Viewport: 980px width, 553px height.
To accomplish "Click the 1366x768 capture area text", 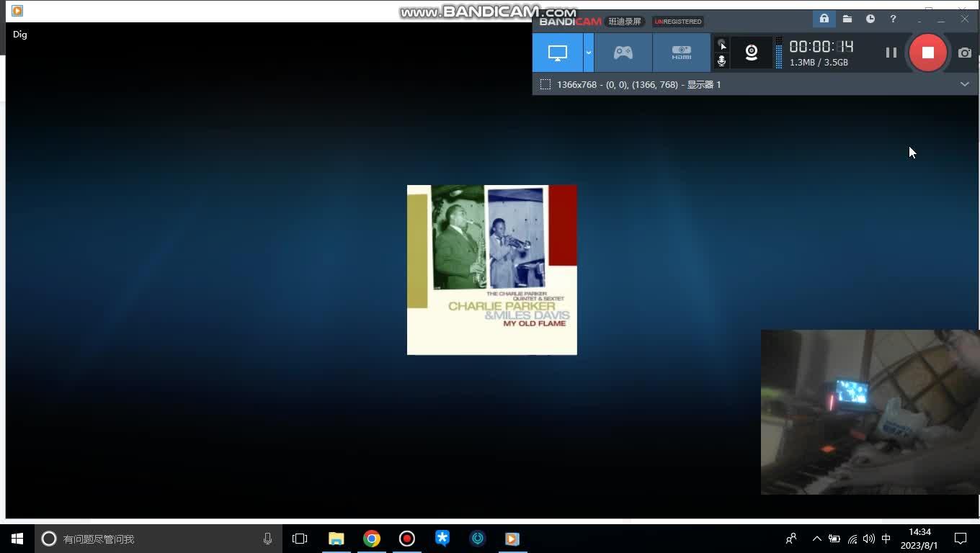I will tap(639, 84).
